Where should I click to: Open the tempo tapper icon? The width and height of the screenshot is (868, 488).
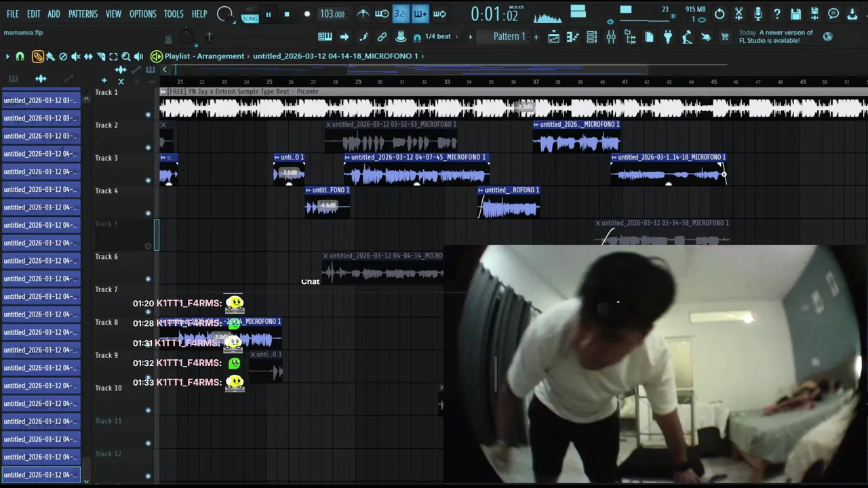click(687, 37)
